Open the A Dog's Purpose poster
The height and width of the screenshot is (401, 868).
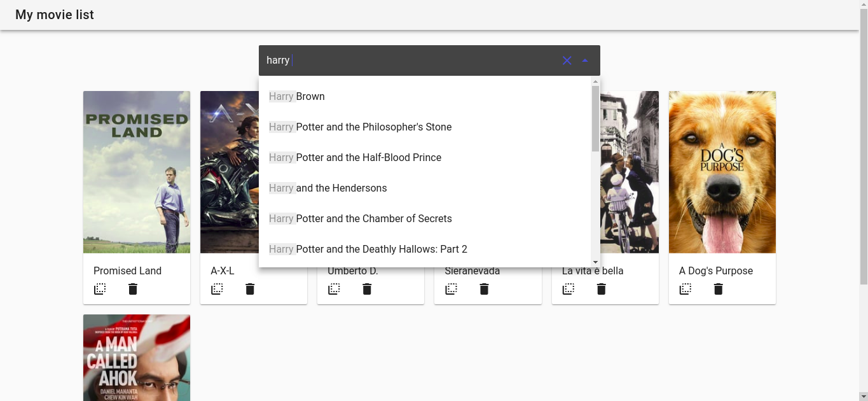tap(722, 172)
